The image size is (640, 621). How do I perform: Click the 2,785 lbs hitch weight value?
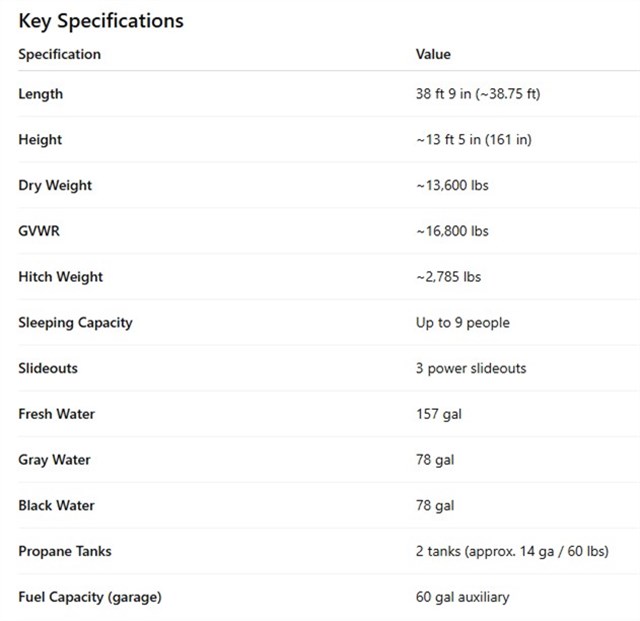tap(448, 277)
